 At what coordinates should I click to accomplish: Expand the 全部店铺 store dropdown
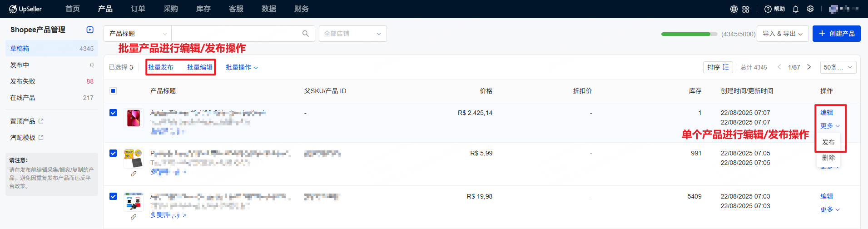click(352, 34)
